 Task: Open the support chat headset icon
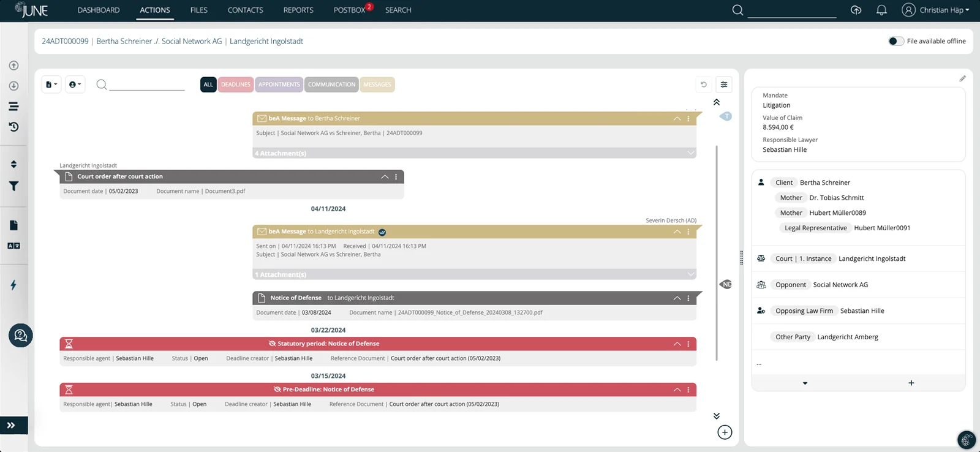tap(20, 335)
